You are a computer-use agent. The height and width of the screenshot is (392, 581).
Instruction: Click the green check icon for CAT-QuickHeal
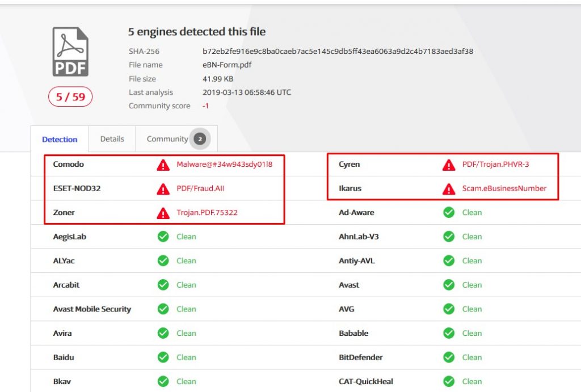449,381
